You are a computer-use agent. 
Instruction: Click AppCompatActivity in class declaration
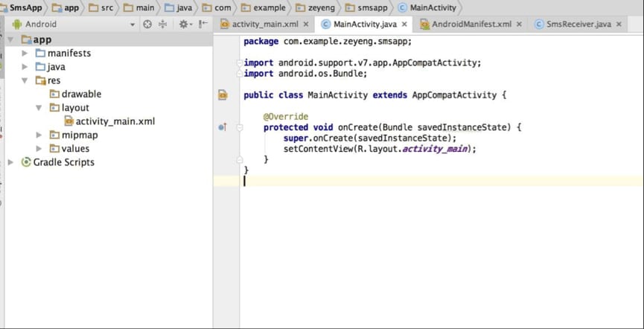pyautogui.click(x=454, y=95)
